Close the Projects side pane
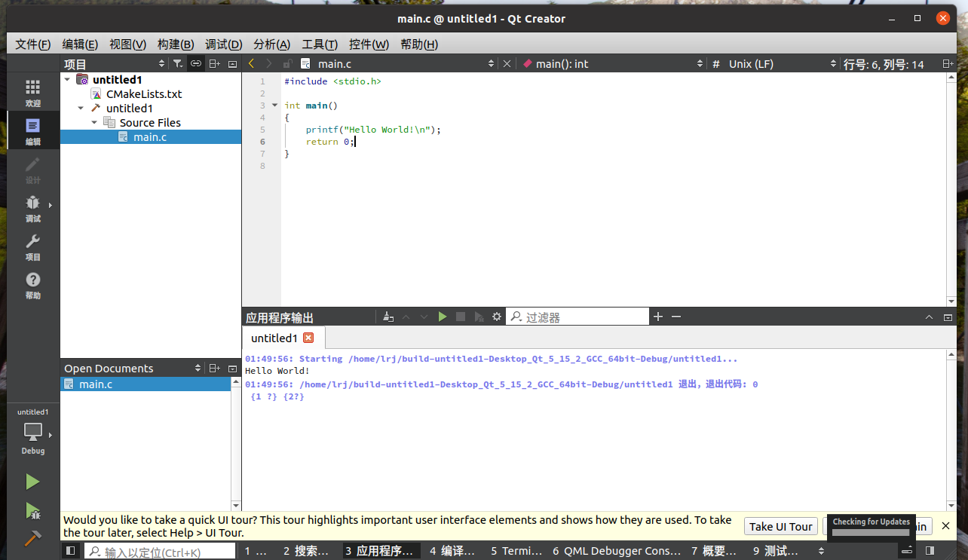Image resolution: width=968 pixels, height=560 pixels. tap(232, 64)
